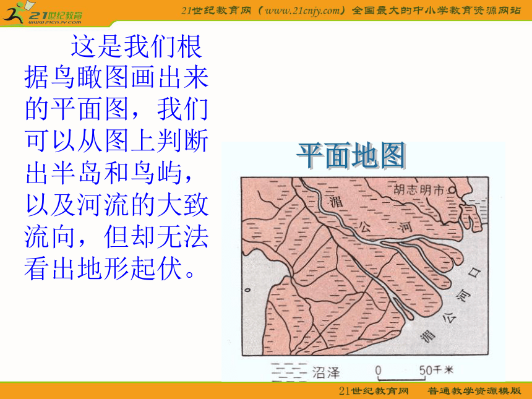Click footer text 21世纪教育网
This screenshot has height=399, width=532.
pyautogui.click(x=374, y=391)
